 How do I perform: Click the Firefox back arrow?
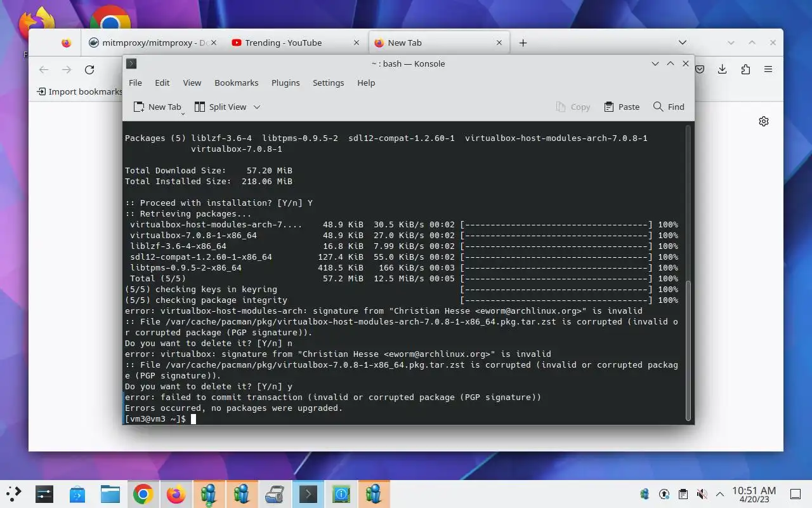click(43, 70)
